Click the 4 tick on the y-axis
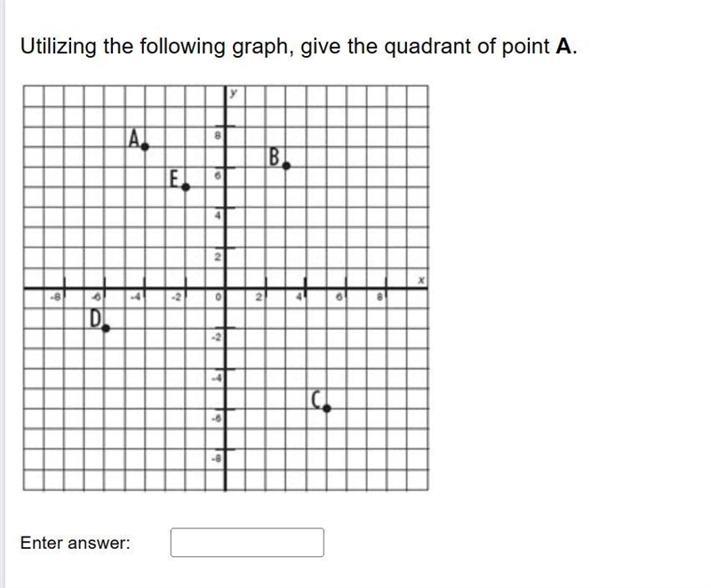The width and height of the screenshot is (711, 588). (x=218, y=216)
